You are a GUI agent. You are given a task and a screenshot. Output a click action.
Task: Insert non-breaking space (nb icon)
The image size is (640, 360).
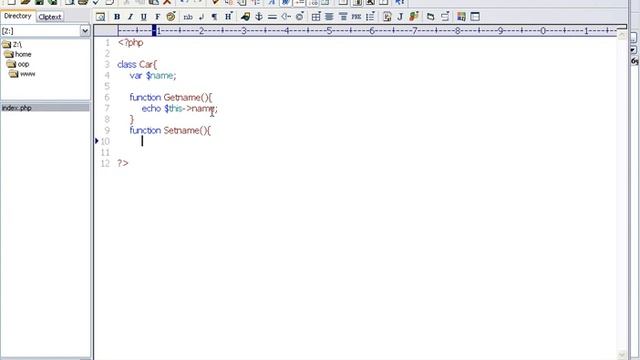[x=188, y=17]
